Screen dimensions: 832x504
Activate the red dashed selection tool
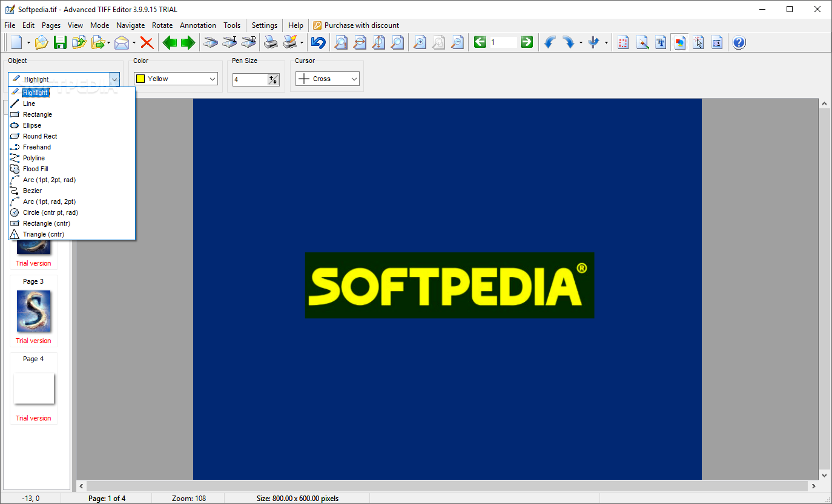click(x=624, y=42)
